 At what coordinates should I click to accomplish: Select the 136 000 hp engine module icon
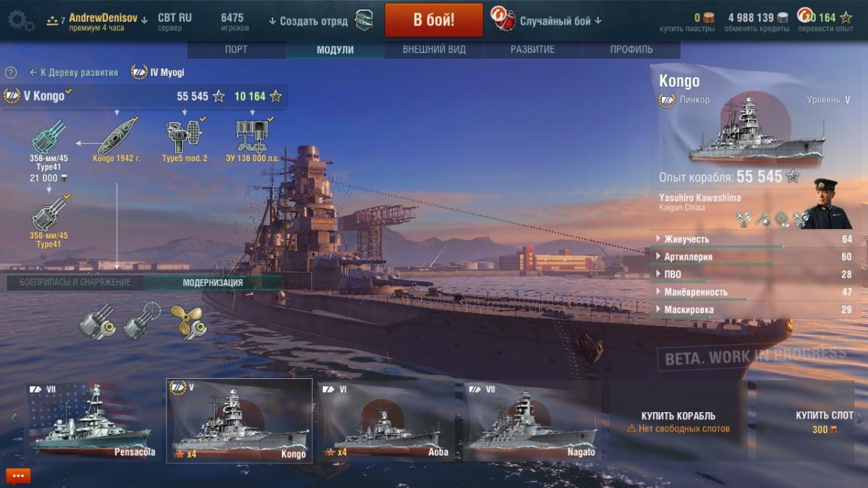tap(252, 134)
